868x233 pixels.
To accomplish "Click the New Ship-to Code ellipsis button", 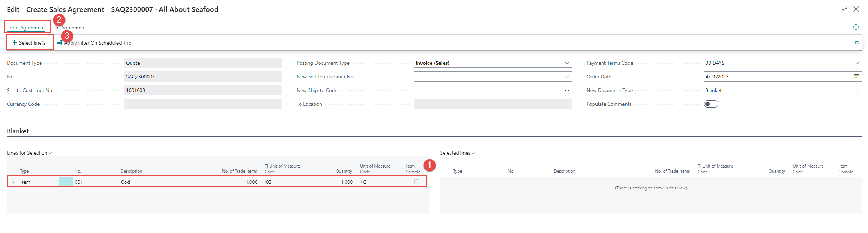I will [567, 90].
